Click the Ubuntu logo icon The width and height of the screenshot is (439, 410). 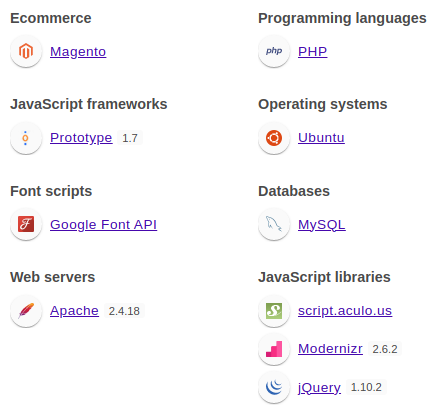[274, 138]
